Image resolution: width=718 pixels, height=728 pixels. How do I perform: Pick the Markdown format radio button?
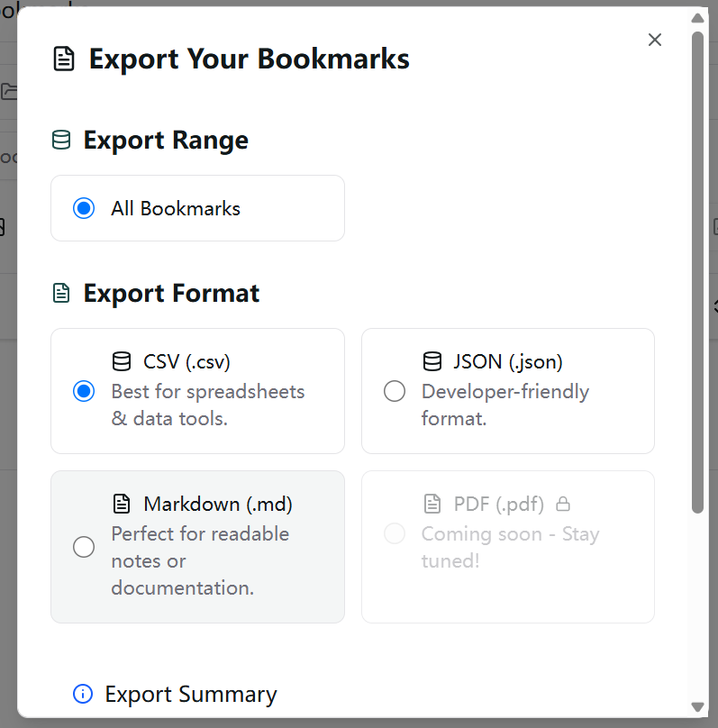[84, 547]
